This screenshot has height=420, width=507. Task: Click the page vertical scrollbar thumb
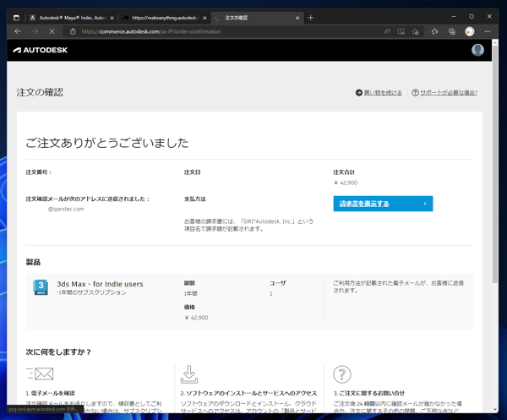[x=495, y=165]
